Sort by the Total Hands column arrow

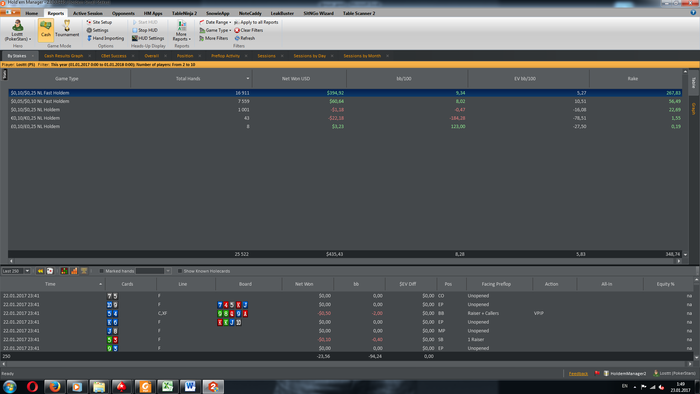click(x=248, y=79)
